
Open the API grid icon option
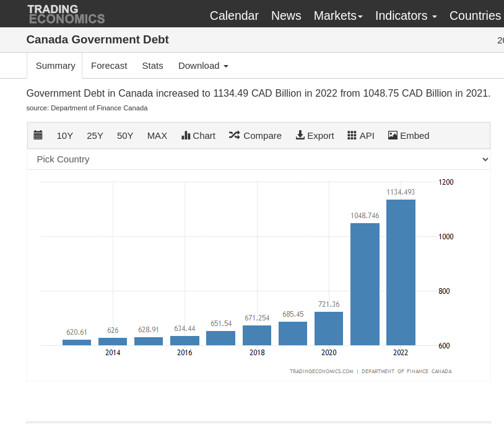click(x=360, y=135)
